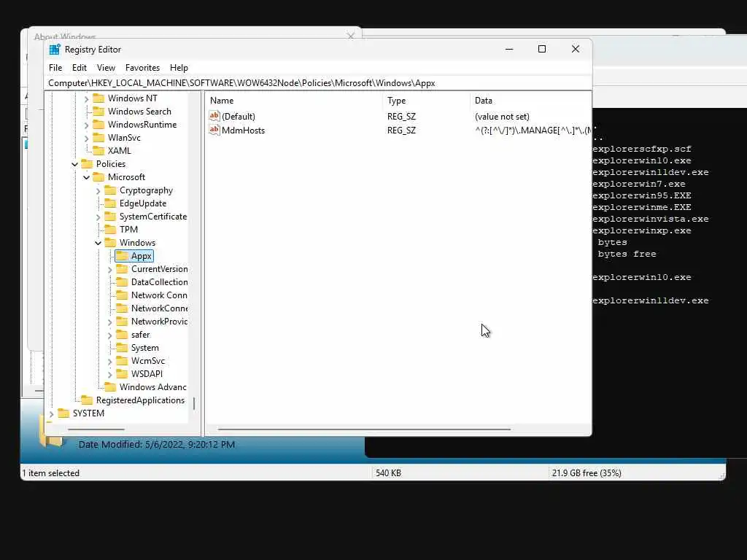Viewport: 747px width, 560px height.
Task: Select the WcmSvc key label
Action: 148,361
